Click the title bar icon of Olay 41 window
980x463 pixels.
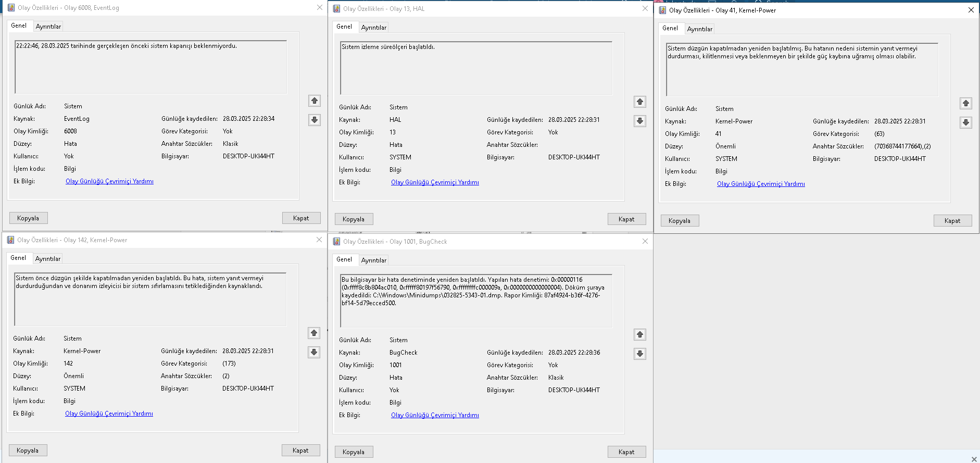point(662,10)
